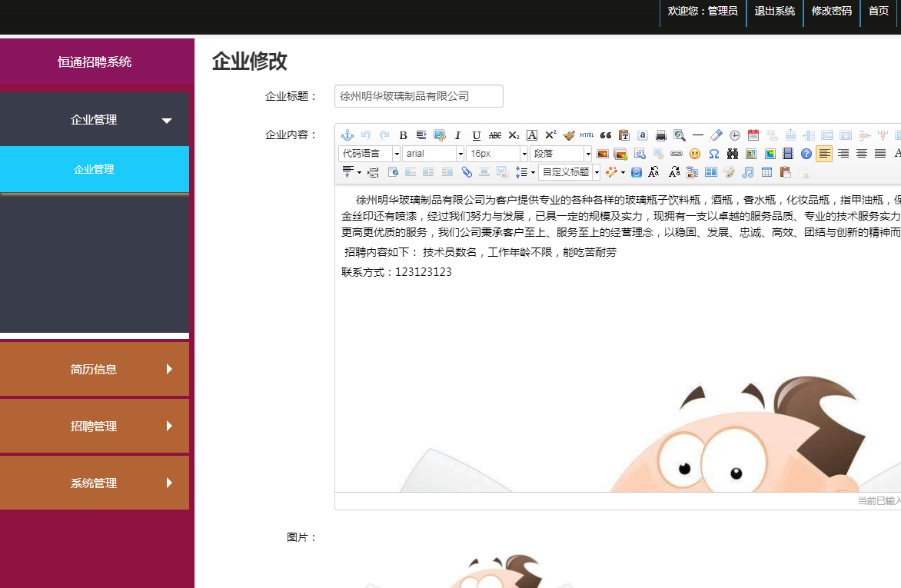The image size is (901, 588).
Task: Apply italic formatting
Action: [457, 135]
